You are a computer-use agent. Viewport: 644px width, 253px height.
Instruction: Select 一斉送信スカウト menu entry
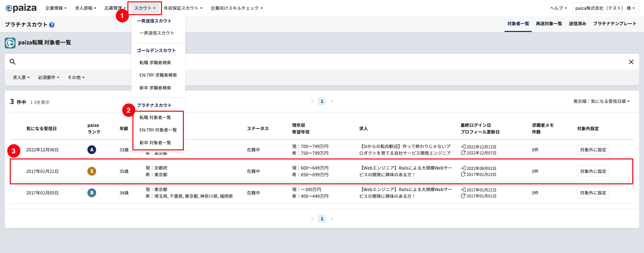(x=157, y=33)
